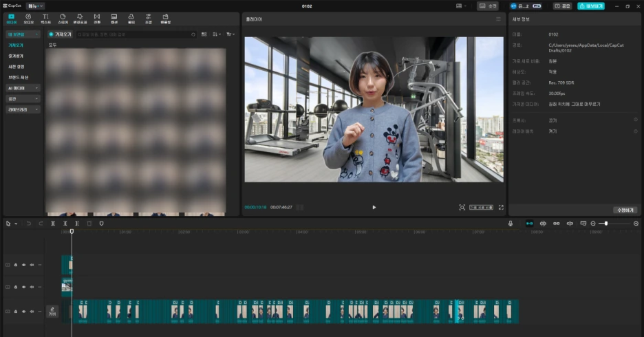Mute the bottom main track audio

point(32,312)
